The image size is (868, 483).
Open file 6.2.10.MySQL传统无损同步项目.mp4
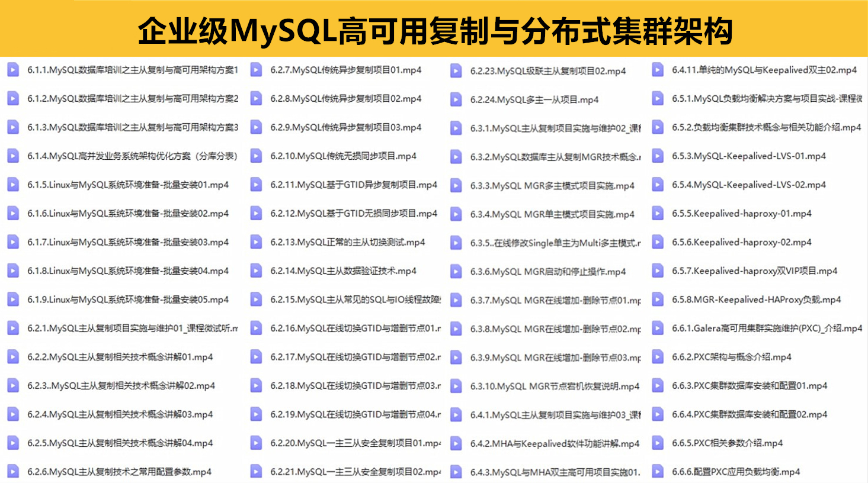tap(343, 156)
